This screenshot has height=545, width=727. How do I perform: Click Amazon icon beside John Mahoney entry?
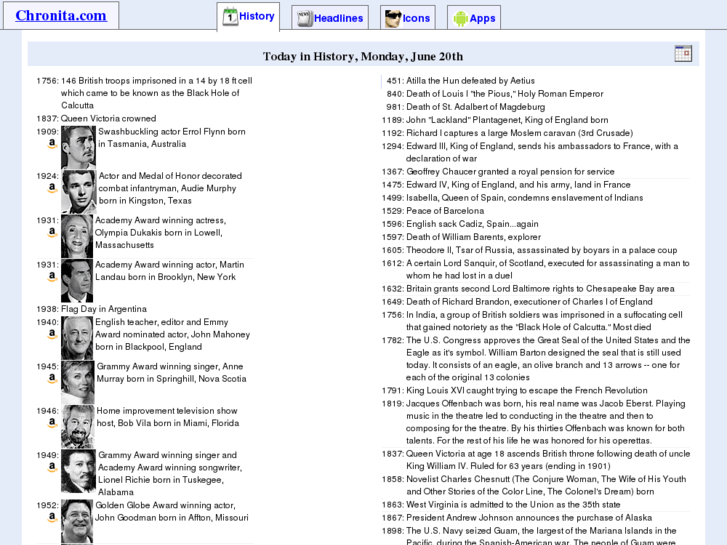tap(51, 334)
